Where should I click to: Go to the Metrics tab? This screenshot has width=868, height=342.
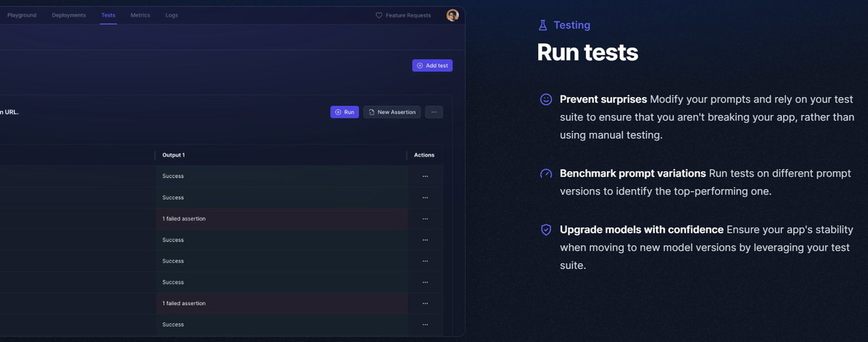click(140, 15)
